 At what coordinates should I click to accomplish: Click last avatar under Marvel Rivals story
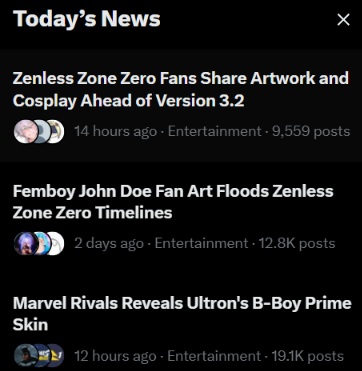click(x=55, y=356)
